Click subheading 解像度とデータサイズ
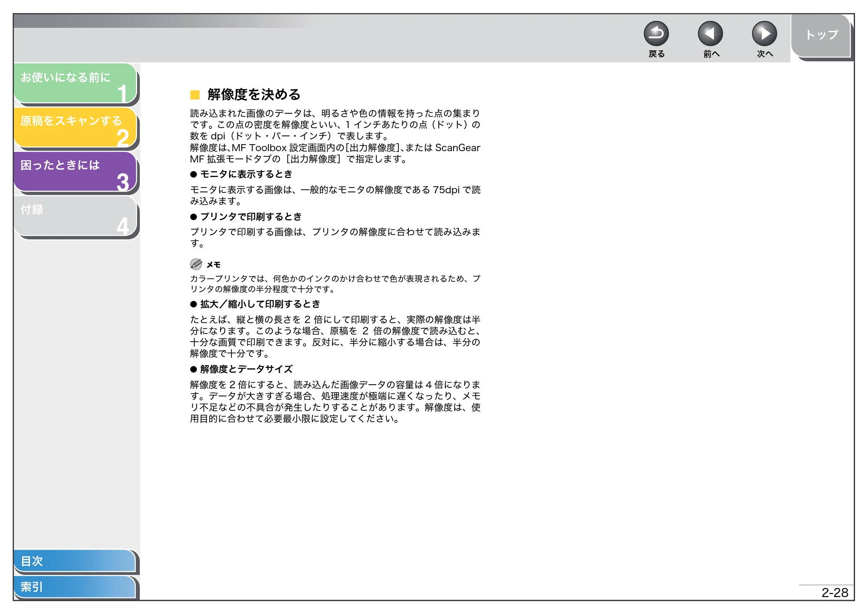Screen dimensions: 868x614 [246, 369]
